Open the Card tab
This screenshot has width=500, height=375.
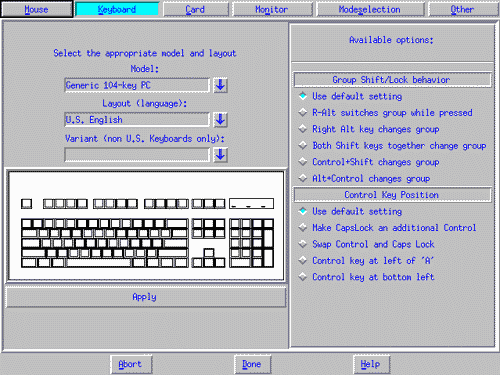(196, 9)
